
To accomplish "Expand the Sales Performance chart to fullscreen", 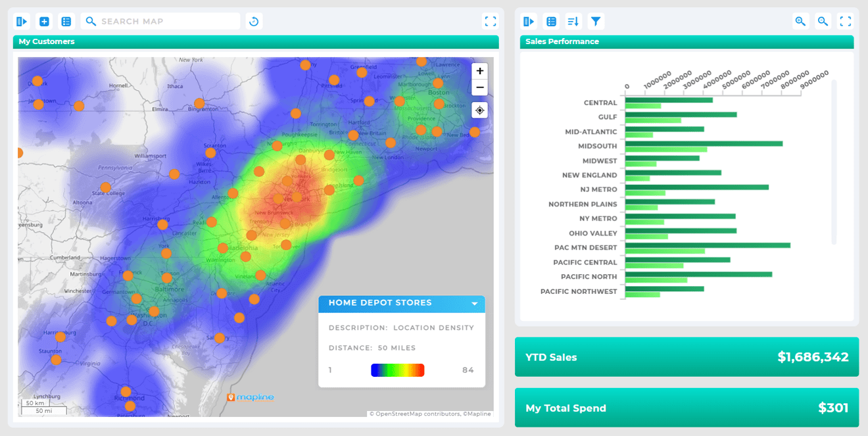I will pos(846,21).
